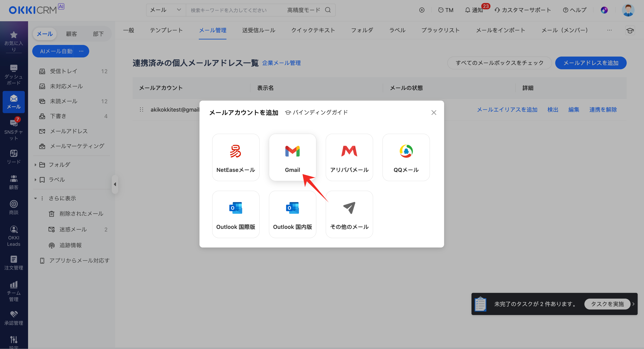Viewport: 644px width, 349px height.
Task: Open 承認管理 in the sidebar
Action: (14, 318)
